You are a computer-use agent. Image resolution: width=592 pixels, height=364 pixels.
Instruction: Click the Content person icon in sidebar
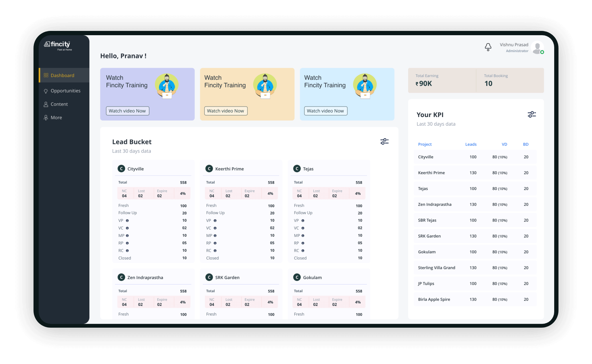[46, 104]
